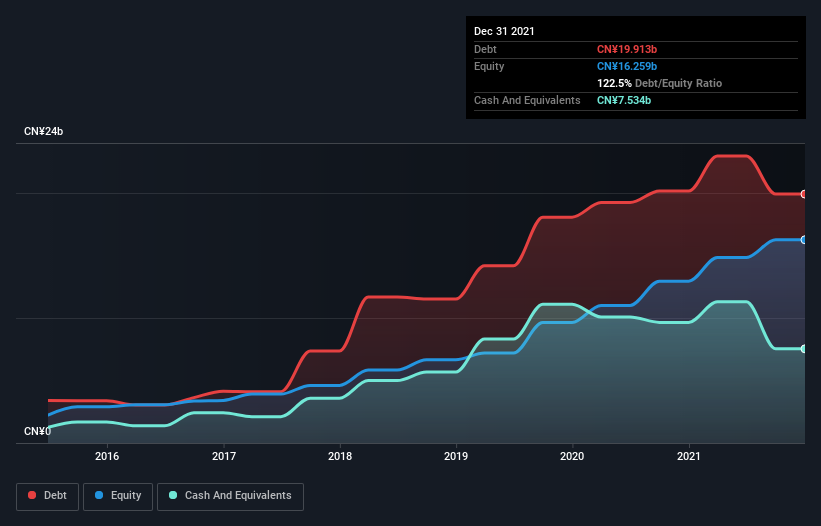Click the 2020 x-axis label
Image resolution: width=821 pixels, height=526 pixels.
click(572, 456)
